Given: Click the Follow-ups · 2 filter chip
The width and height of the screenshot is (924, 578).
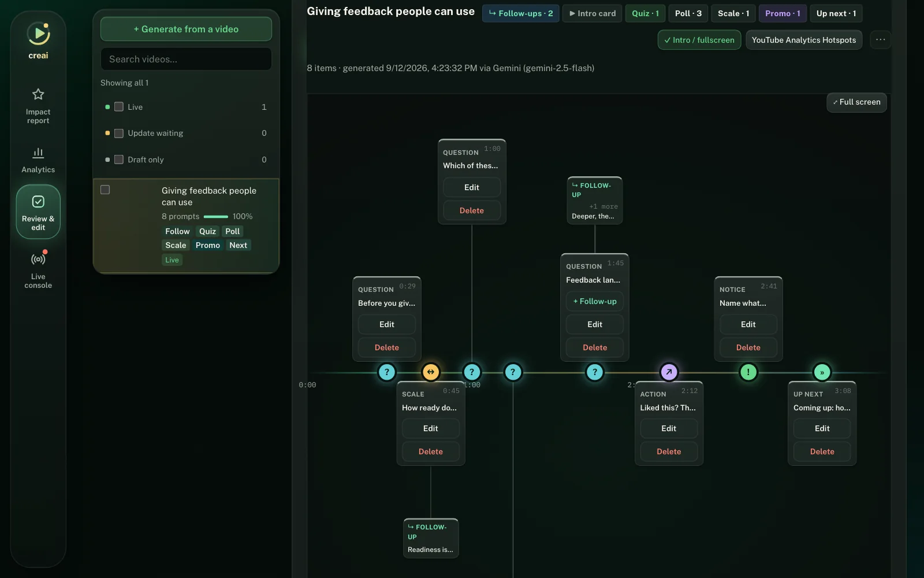Looking at the screenshot, I should (x=521, y=13).
